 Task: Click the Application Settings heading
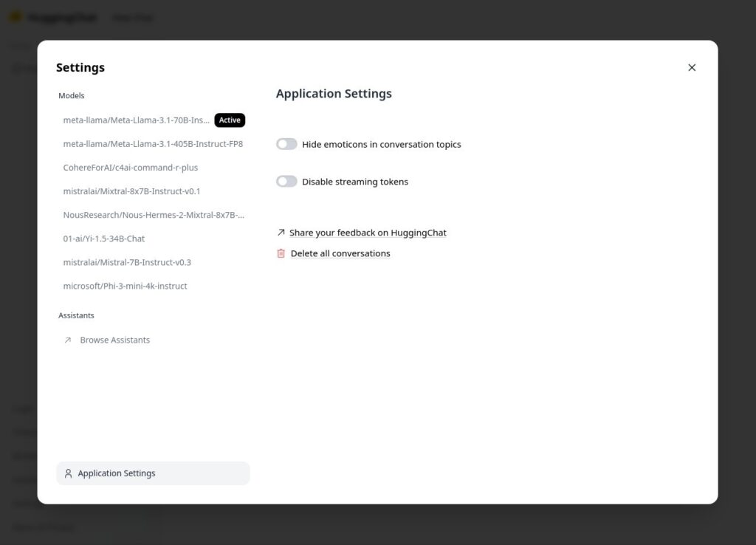click(334, 94)
